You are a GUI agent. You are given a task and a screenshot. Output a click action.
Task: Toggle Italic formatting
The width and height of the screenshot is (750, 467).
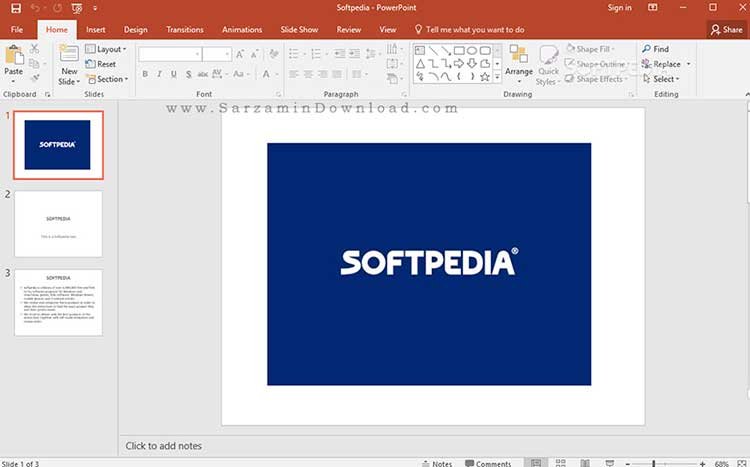coord(159,74)
